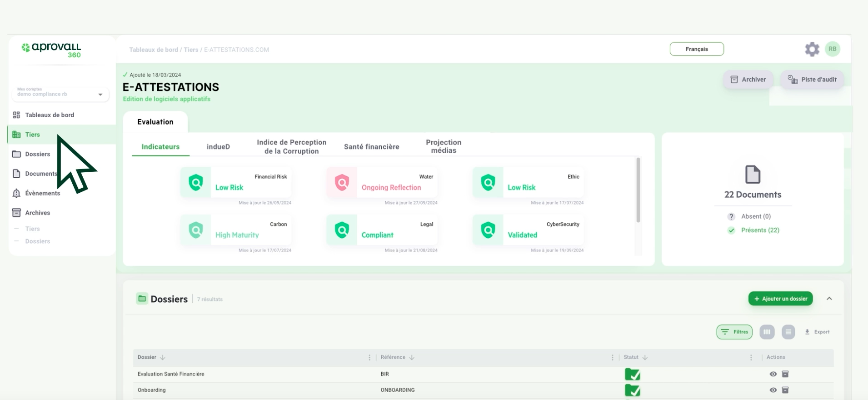This screenshot has height=400, width=868.
Task: Open Indice de Perception de la Corruption tab
Action: point(291,147)
